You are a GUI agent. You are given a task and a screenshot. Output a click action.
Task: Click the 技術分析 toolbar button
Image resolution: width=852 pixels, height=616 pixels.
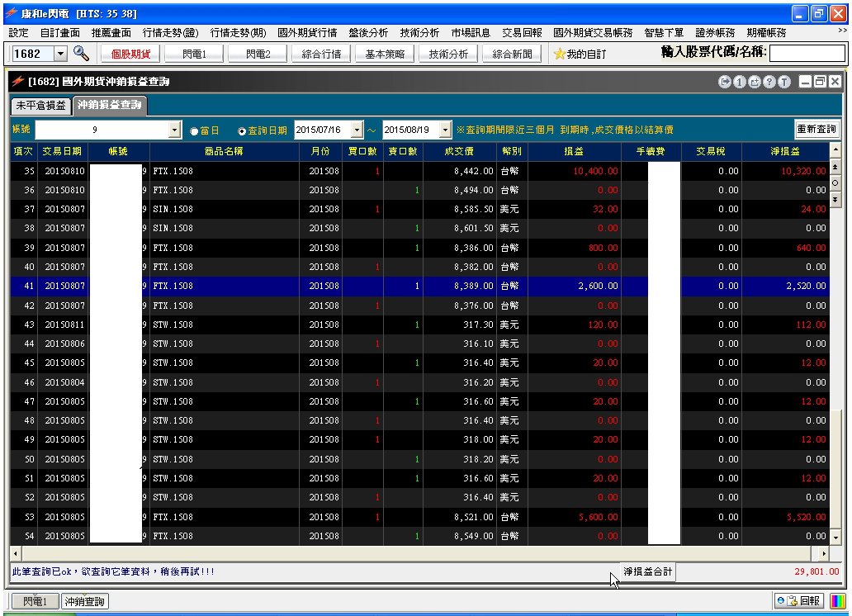tap(448, 54)
